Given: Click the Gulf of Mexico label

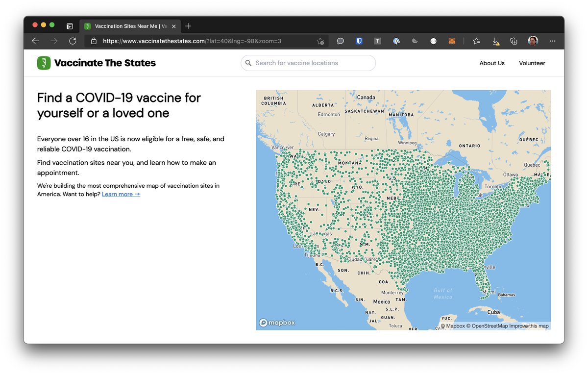Looking at the screenshot, I should pyautogui.click(x=443, y=294).
